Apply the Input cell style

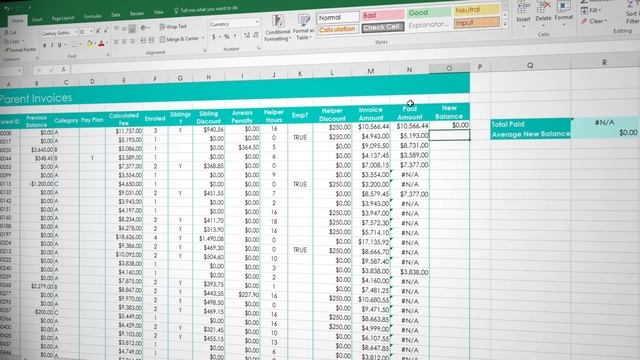[476, 22]
